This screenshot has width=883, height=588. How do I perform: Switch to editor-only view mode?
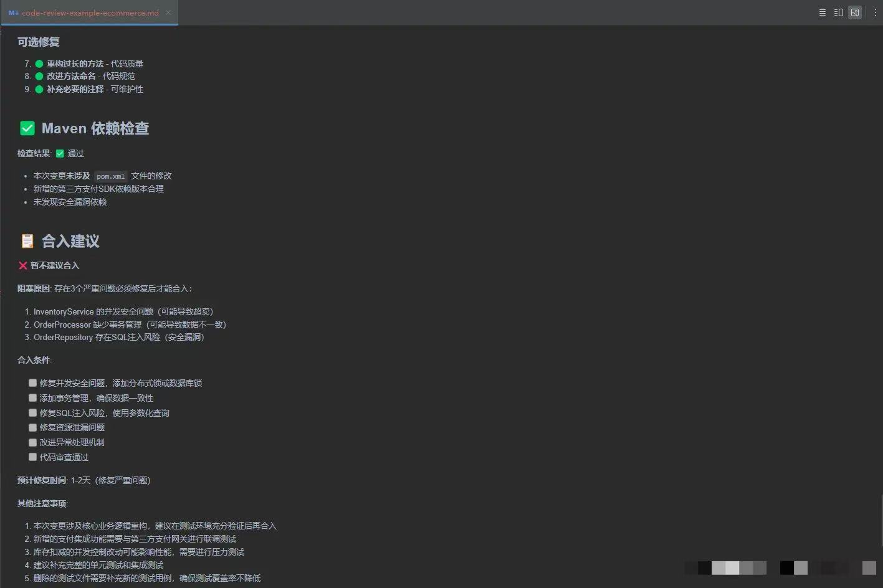tap(822, 12)
